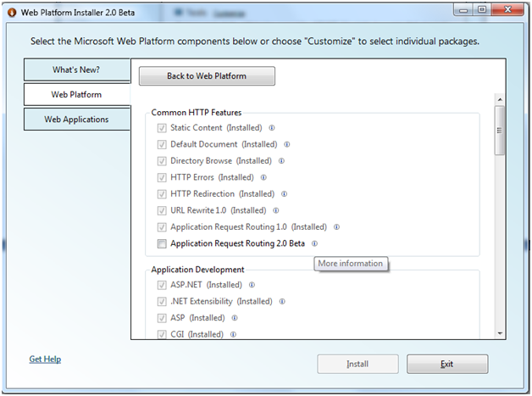Open info icon next to ASP (Installed)

click(235, 318)
